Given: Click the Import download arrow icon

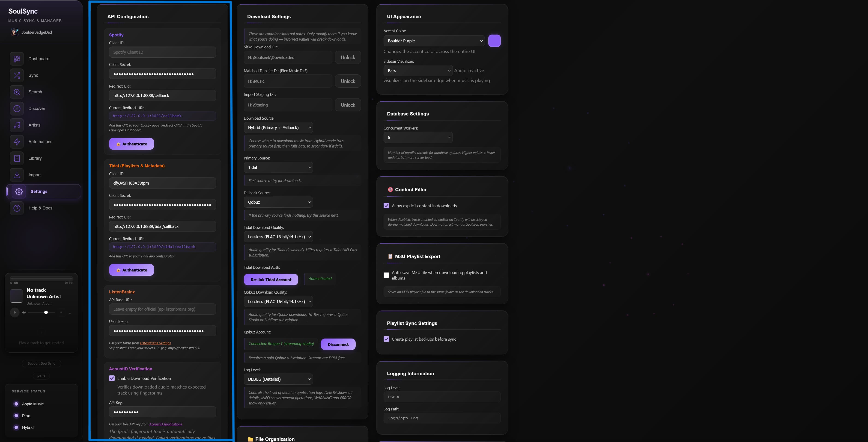Looking at the screenshot, I should pyautogui.click(x=17, y=175).
